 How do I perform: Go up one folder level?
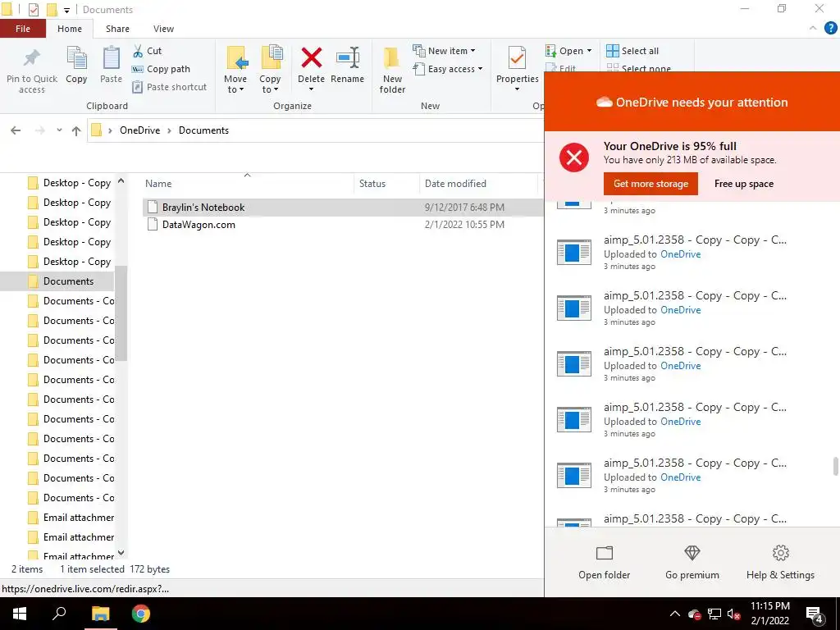tap(76, 130)
